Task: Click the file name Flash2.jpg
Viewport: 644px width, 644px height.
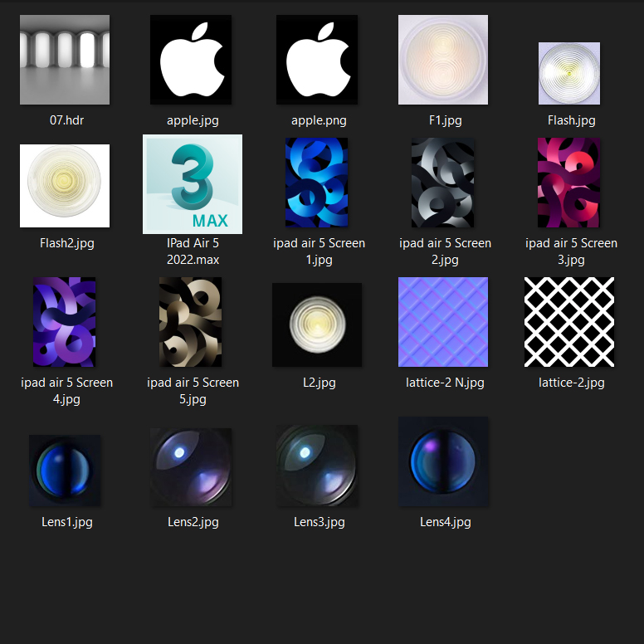Action: pyautogui.click(x=66, y=243)
